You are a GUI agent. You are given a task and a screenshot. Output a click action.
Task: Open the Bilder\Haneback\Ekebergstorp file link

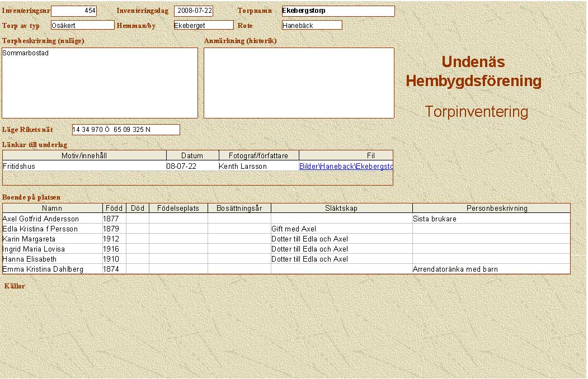point(346,166)
